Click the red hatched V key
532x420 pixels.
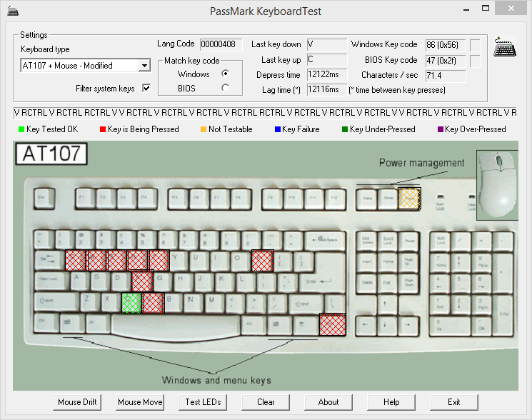click(154, 303)
